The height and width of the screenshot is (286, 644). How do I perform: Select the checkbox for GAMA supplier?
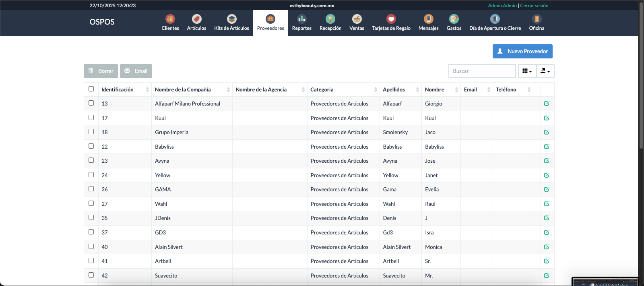[91, 189]
